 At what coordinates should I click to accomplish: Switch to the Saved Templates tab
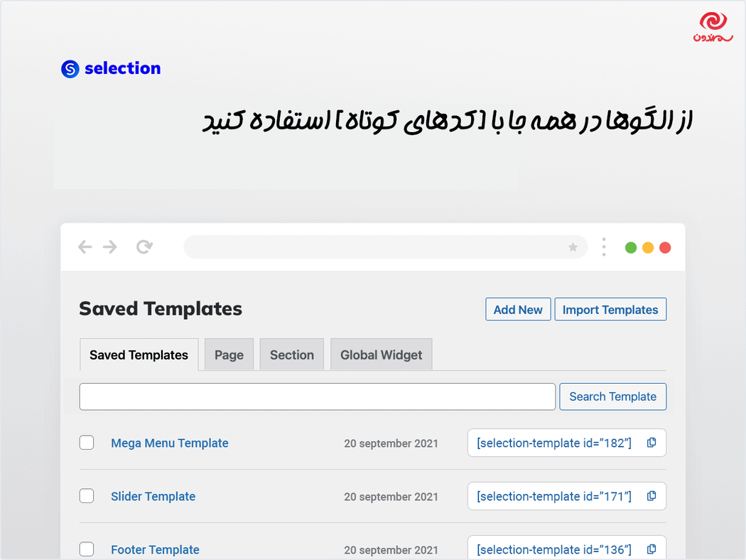(139, 355)
